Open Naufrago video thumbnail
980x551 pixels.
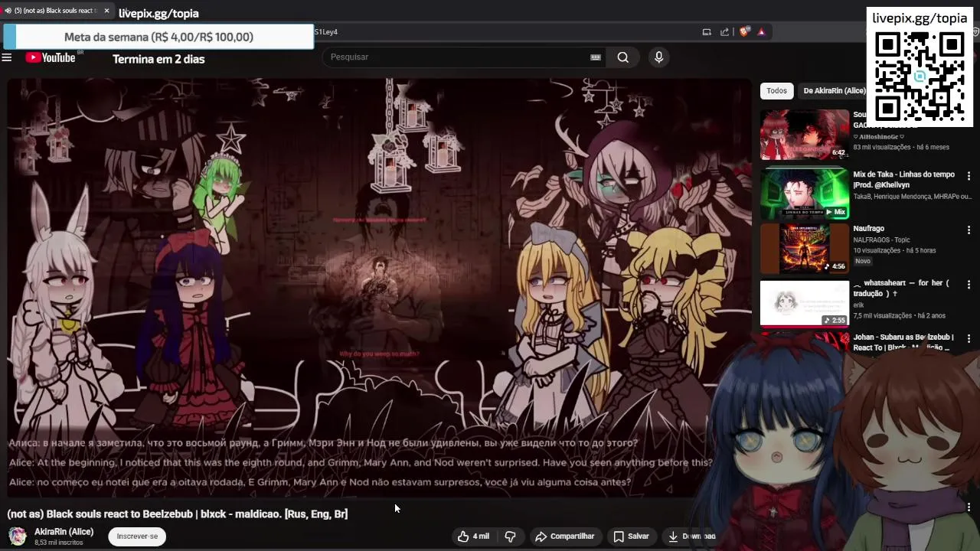pos(805,248)
